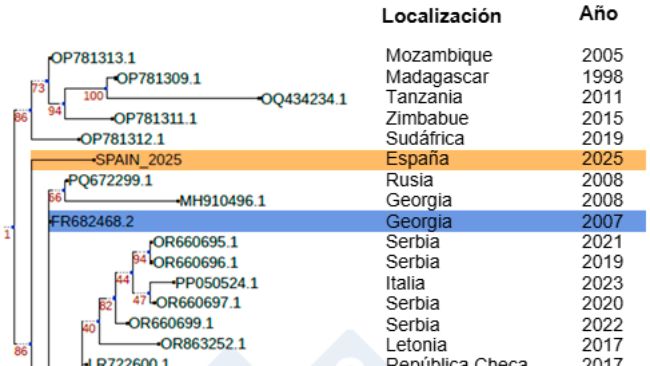Viewport: 650px width, 366px height.
Task: Click year 2005 for Mozambique
Action: tap(602, 56)
